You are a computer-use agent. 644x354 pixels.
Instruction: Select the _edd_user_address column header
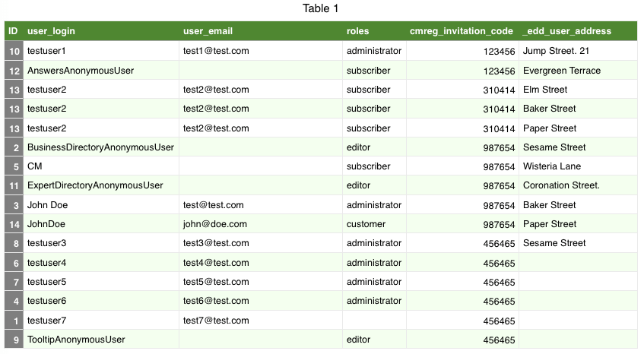pos(567,31)
